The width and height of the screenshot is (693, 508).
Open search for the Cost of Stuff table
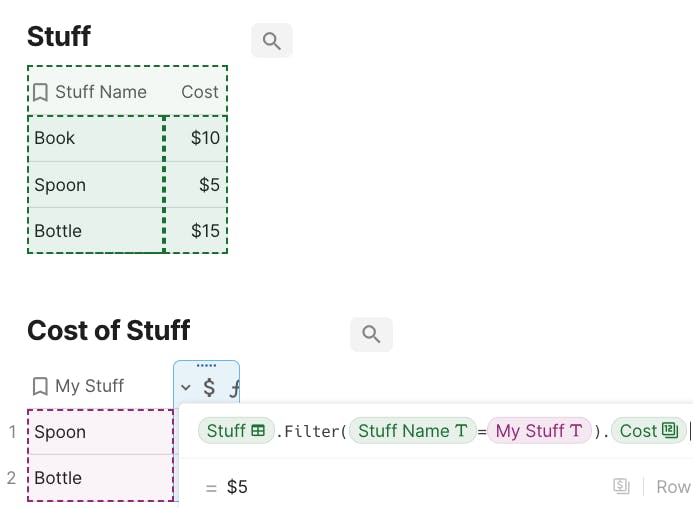(x=371, y=334)
